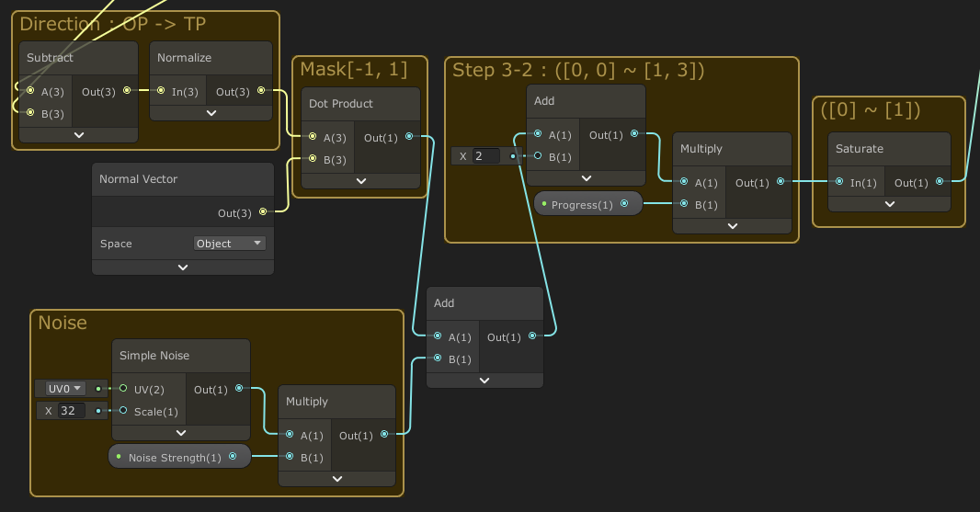The height and width of the screenshot is (512, 980).
Task: Expand the Subtract node chevron
Action: point(79,135)
